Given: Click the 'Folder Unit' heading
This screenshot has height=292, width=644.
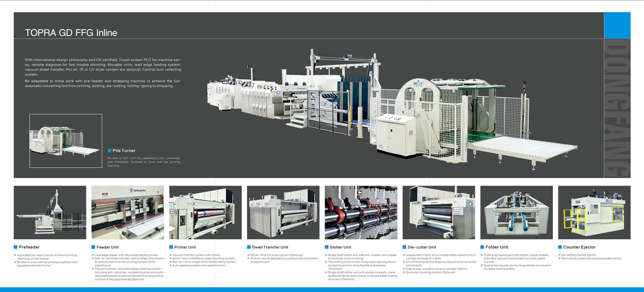Looking at the screenshot, I should coord(497,247).
